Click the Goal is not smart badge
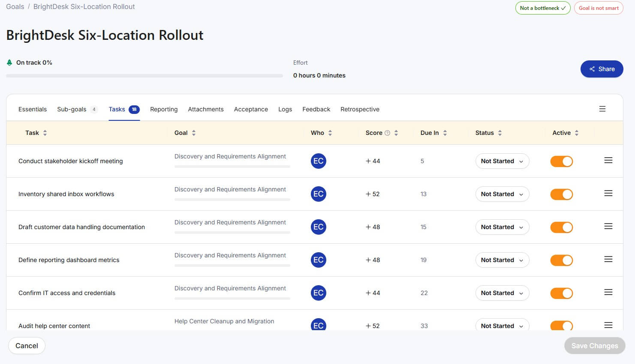 (599, 8)
